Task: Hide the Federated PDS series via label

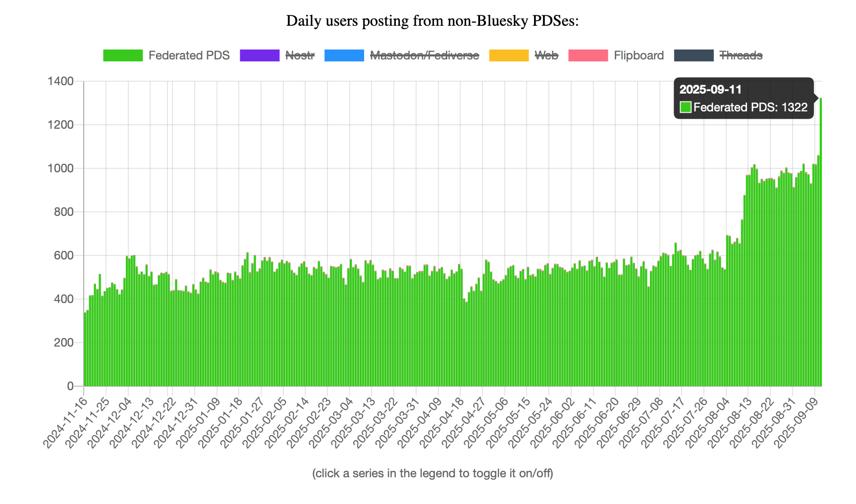Action: pyautogui.click(x=189, y=55)
